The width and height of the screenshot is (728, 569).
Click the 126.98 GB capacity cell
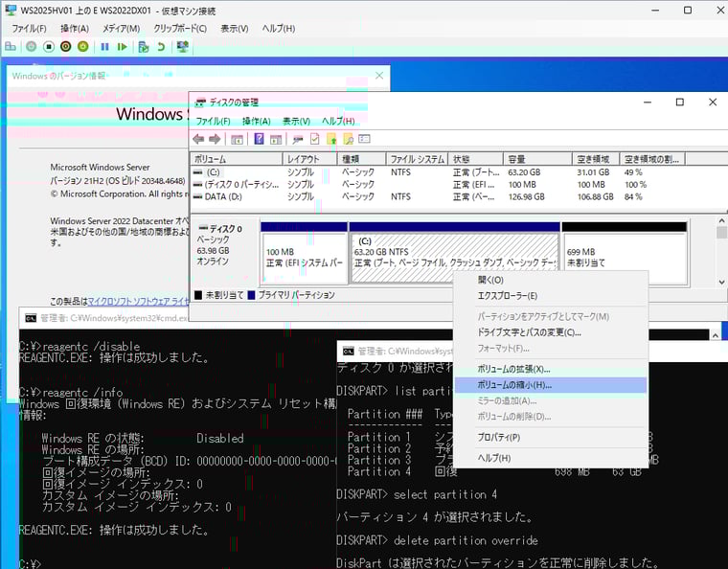tap(527, 196)
